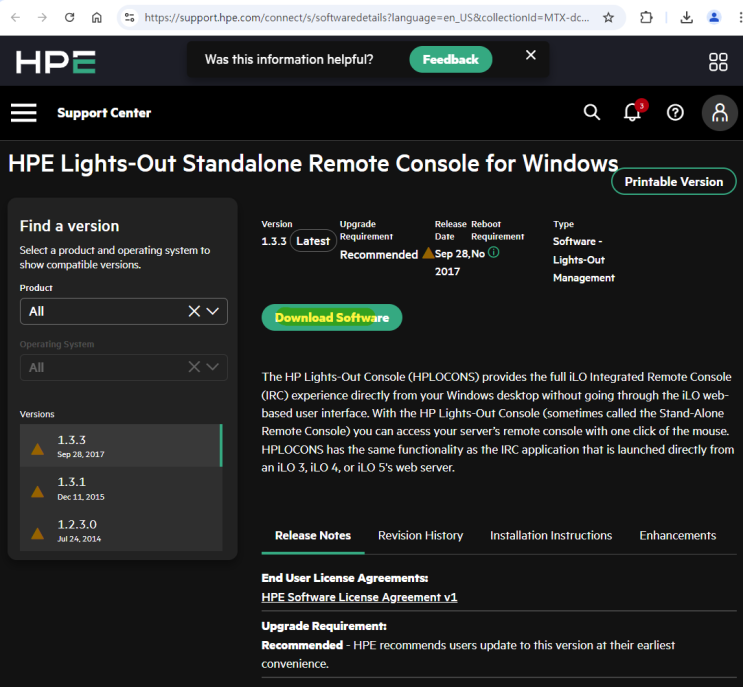The height and width of the screenshot is (687, 743).
Task: Click the Feedback button
Action: pyautogui.click(x=451, y=59)
